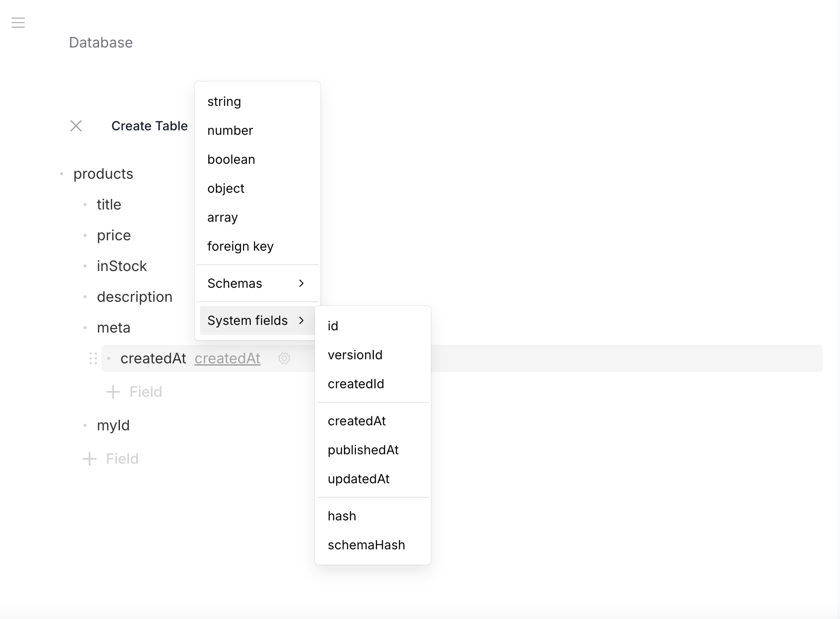Image resolution: width=840 pixels, height=619 pixels.
Task: Edit the underlined createdAt field name
Action: pyautogui.click(x=227, y=358)
